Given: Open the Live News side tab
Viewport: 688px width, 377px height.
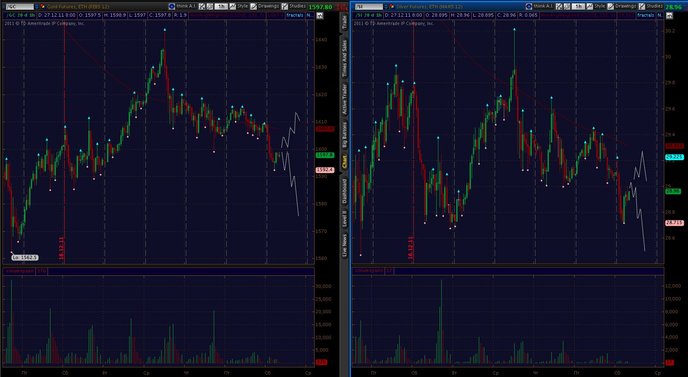Looking at the screenshot, I should pyautogui.click(x=344, y=246).
